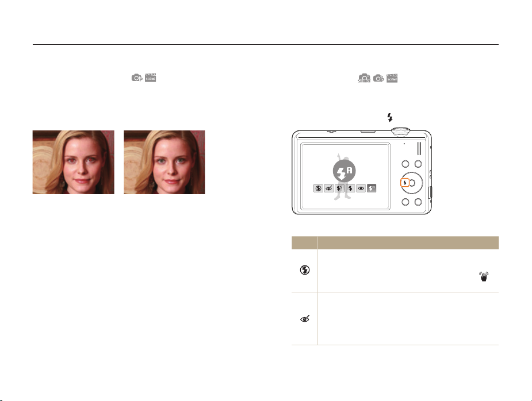Image resolution: width=532 pixels, height=401 pixels.
Task: Click the camera shake hand icon
Action: point(484,276)
